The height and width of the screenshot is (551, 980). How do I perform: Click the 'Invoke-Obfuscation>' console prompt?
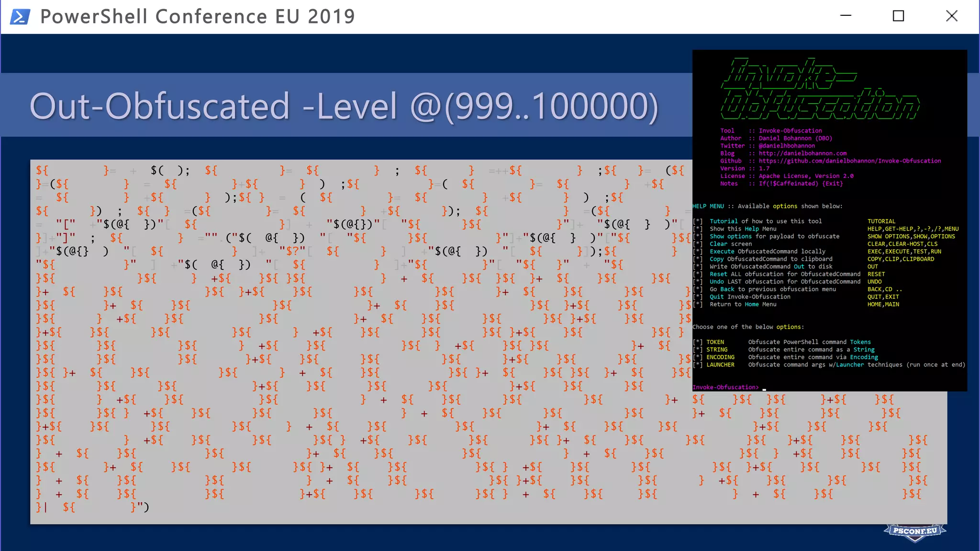pos(725,388)
